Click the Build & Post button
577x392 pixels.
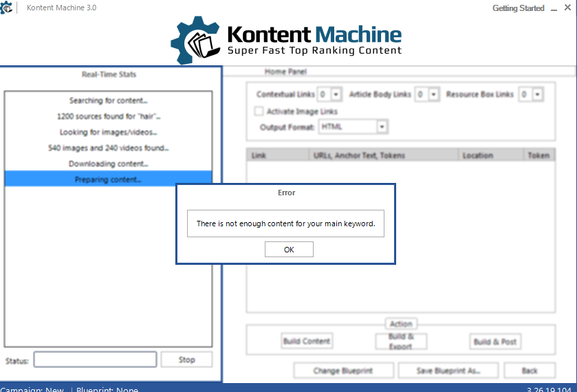tap(495, 342)
